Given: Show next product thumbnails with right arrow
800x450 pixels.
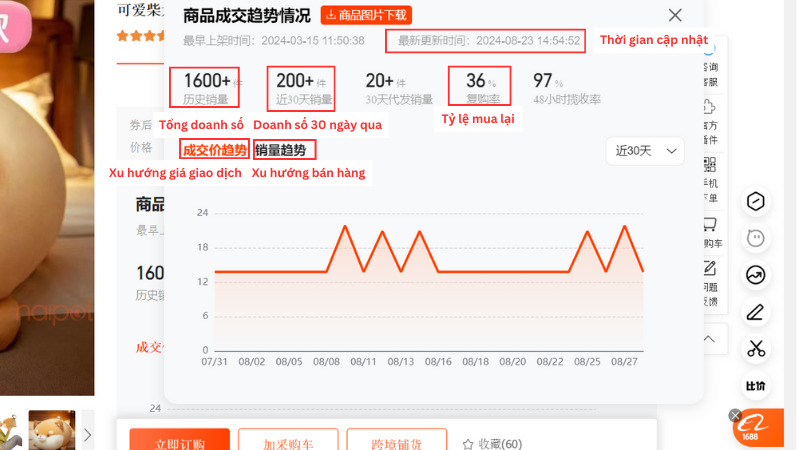Looking at the screenshot, I should [87, 434].
